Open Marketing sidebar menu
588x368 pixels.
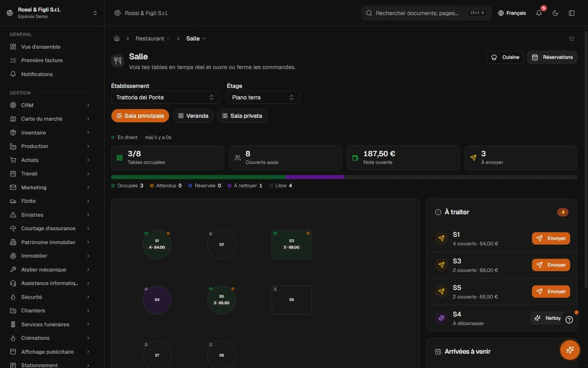tap(50, 187)
